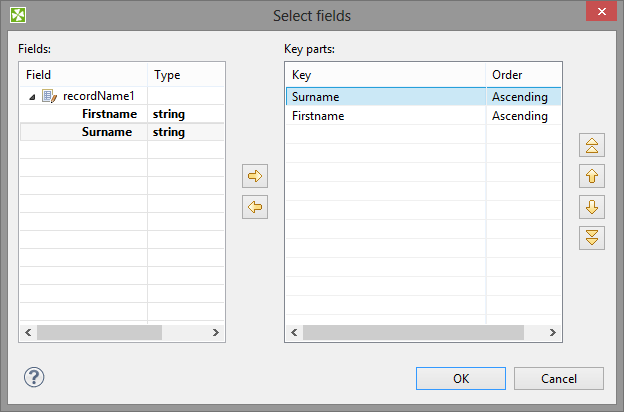Move selected key down one position
The width and height of the screenshot is (624, 412).
click(592, 207)
